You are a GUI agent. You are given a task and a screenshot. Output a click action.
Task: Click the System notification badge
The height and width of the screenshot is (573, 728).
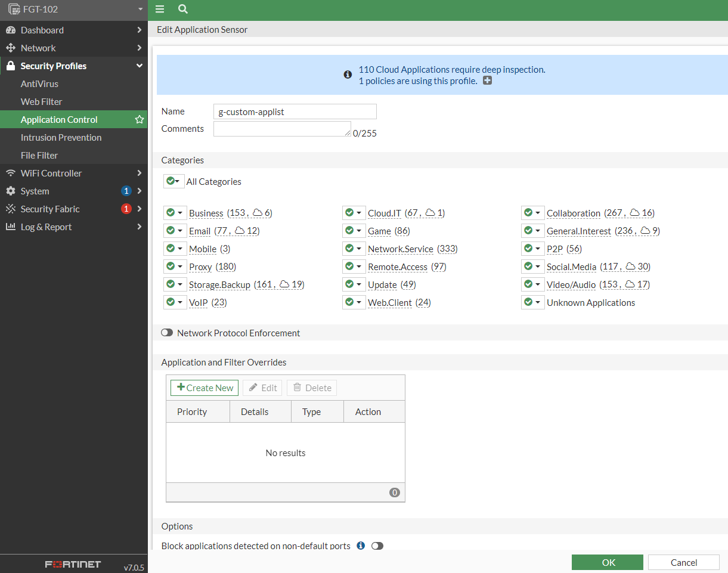click(126, 191)
